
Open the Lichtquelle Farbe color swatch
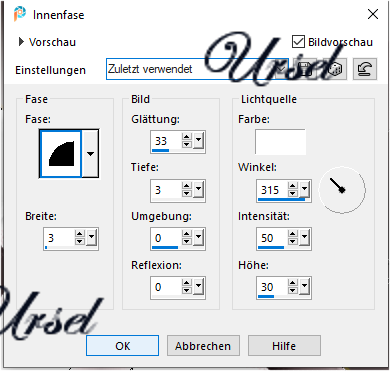(x=280, y=142)
